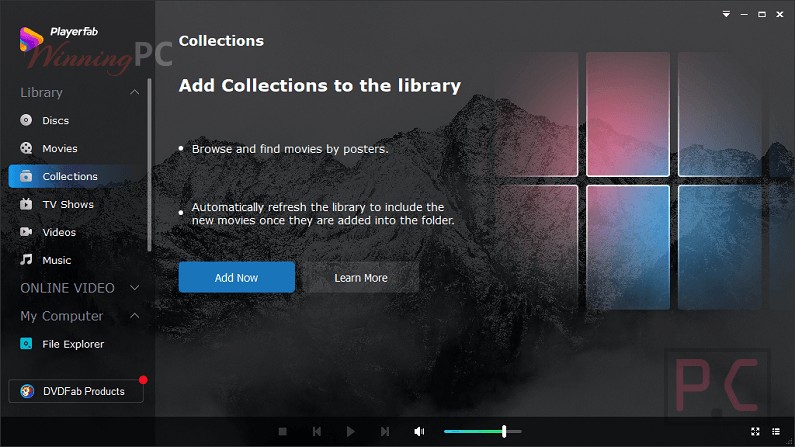Mute audio via the speaker icon
The image size is (795, 447).
pyautogui.click(x=419, y=431)
